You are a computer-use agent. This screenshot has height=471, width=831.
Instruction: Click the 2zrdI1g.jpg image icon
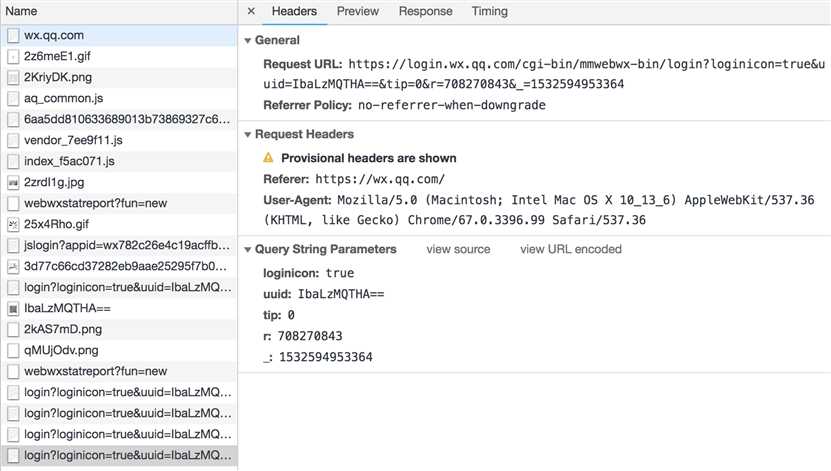click(x=13, y=183)
